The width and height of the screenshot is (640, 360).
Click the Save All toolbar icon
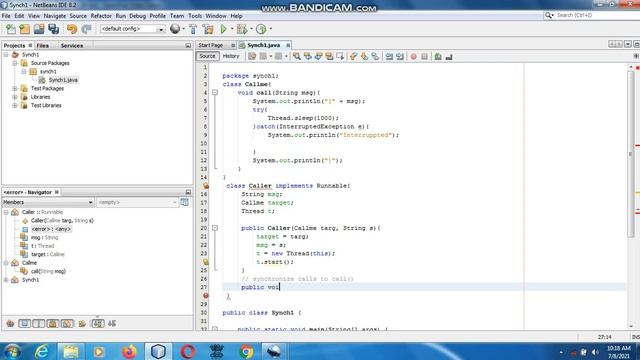53,29
